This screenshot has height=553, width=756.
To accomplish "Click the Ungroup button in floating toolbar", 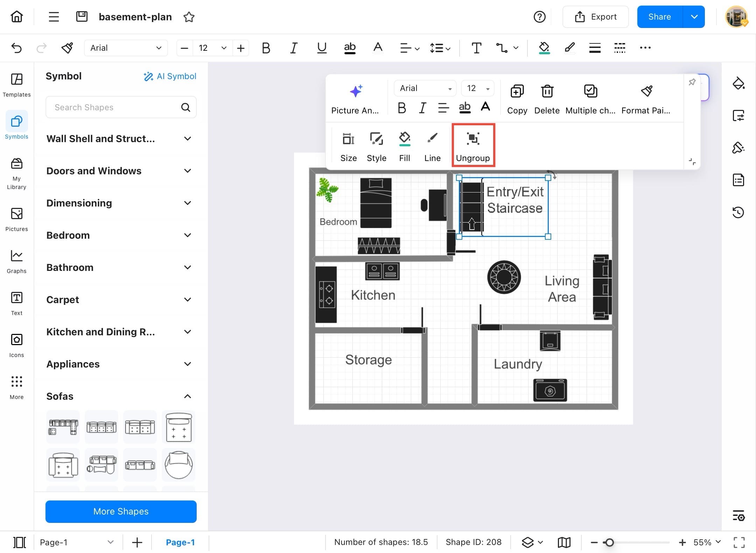I will point(473,145).
